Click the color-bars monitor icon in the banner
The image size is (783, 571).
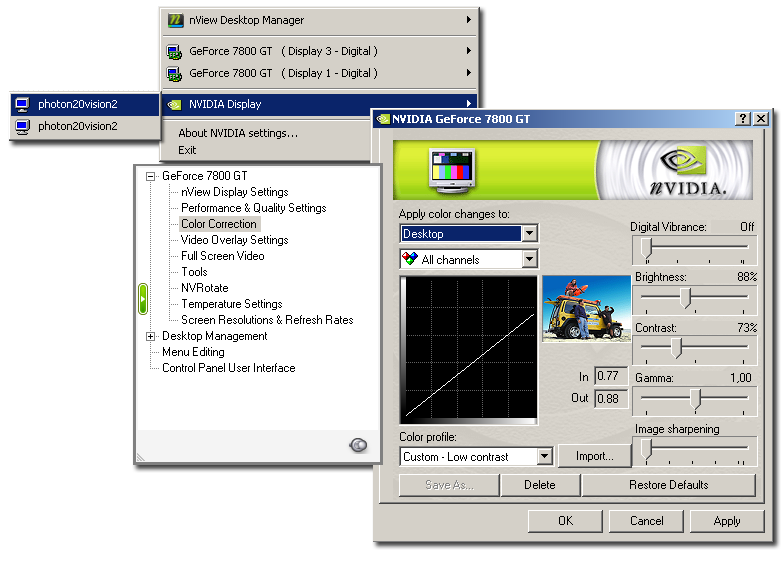point(451,171)
